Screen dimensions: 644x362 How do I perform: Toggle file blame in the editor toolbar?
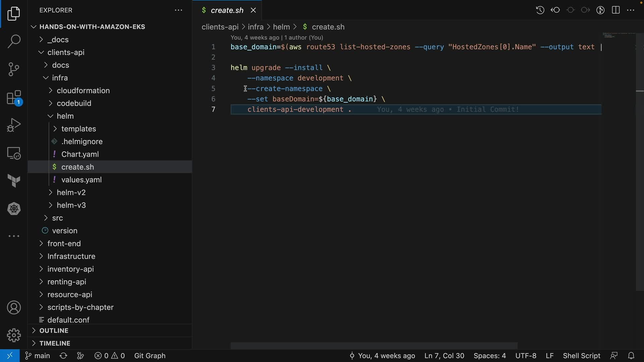600,10
